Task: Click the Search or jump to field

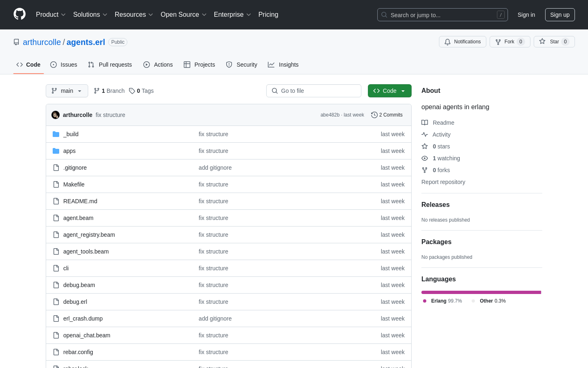Action: [443, 15]
